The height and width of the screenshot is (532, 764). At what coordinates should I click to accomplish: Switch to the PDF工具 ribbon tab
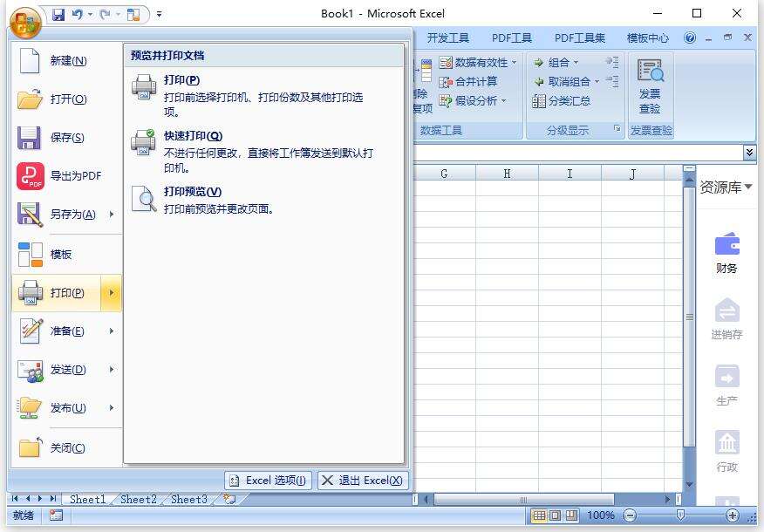click(x=512, y=38)
